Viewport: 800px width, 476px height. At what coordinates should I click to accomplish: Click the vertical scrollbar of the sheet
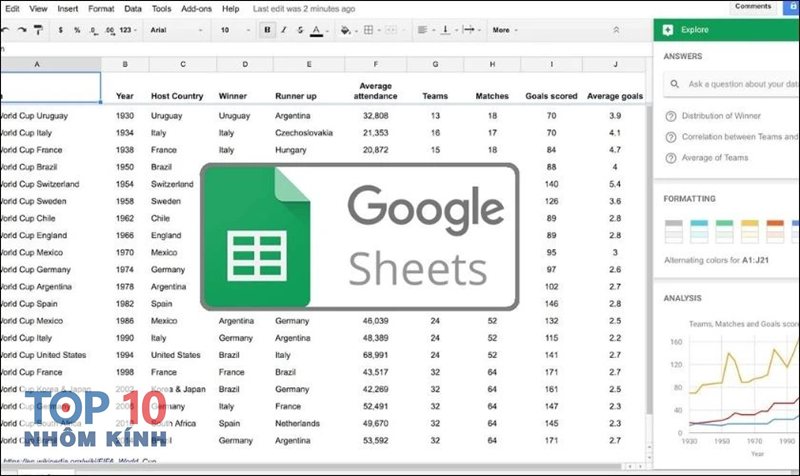pos(649,260)
